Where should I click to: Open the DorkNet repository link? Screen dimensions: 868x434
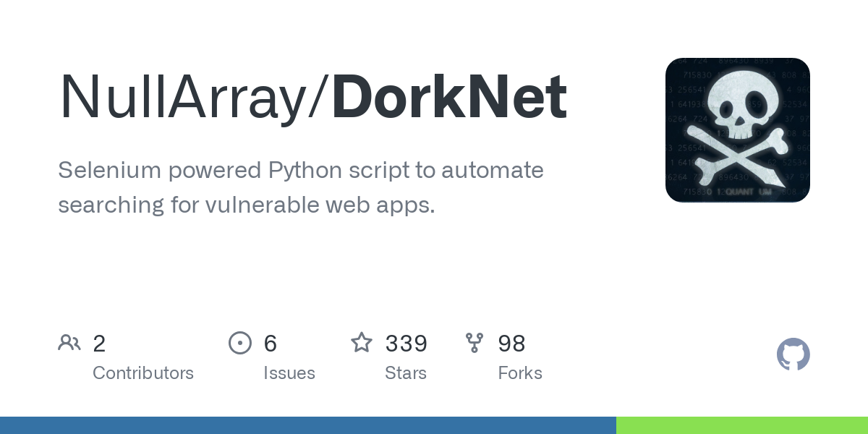448,95
